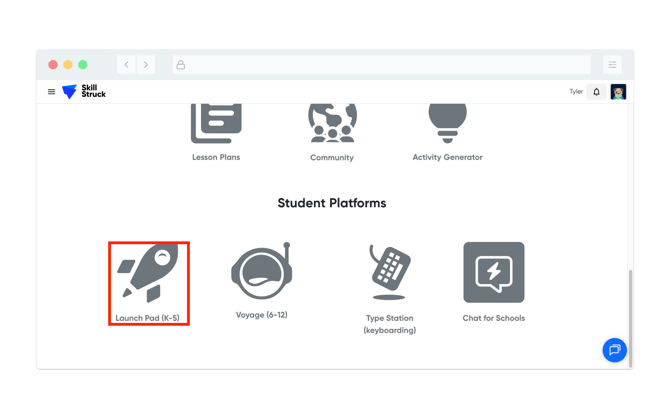Open the user profile avatar
The height and width of the screenshot is (418, 670).
point(618,92)
